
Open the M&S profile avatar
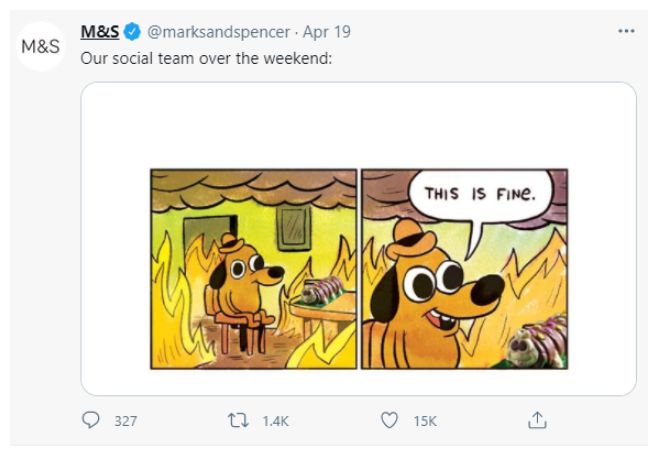pyautogui.click(x=41, y=47)
